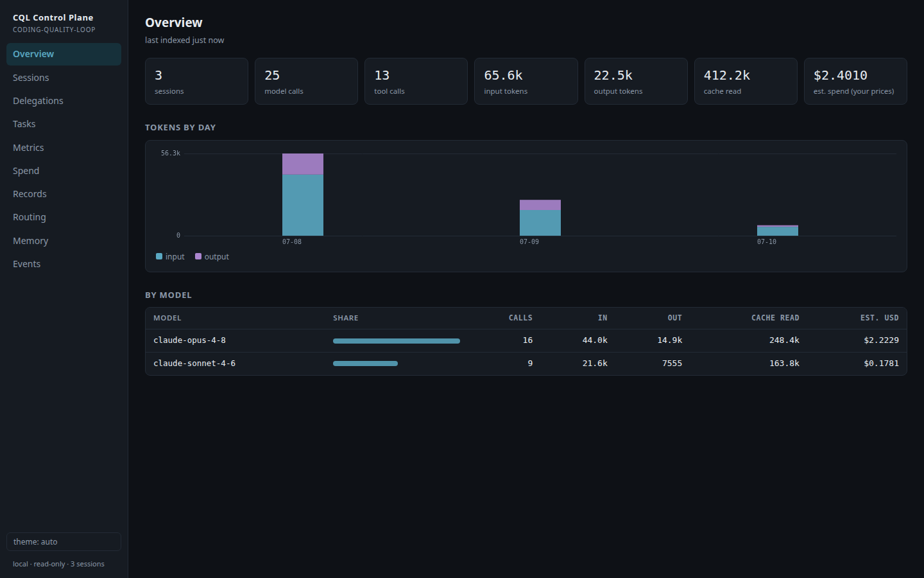Click the 44.0k input value
This screenshot has width=924, height=578.
(x=595, y=340)
